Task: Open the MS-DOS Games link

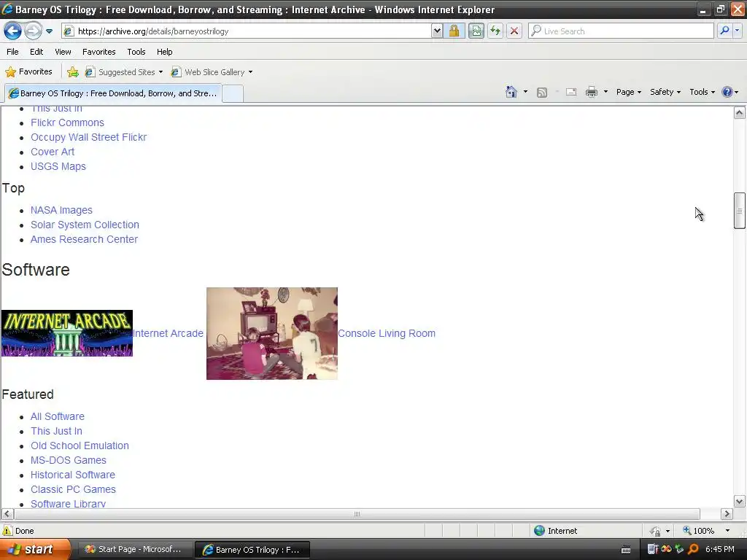Action: [68, 461]
